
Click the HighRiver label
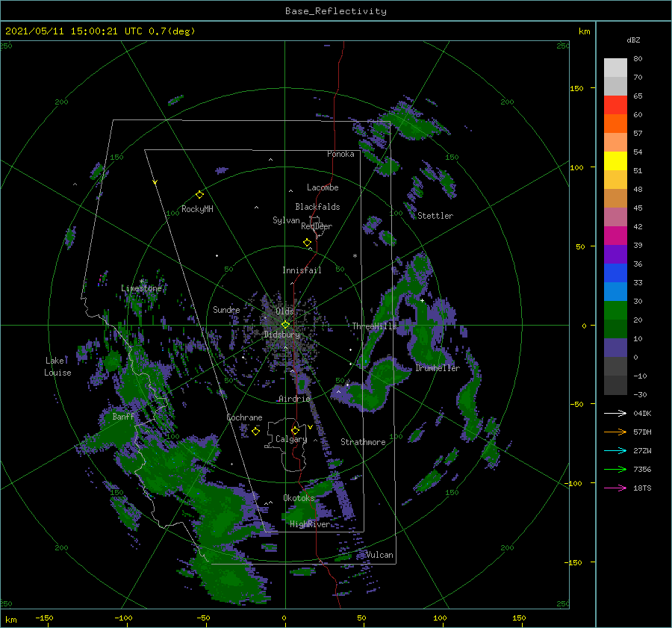click(x=310, y=524)
